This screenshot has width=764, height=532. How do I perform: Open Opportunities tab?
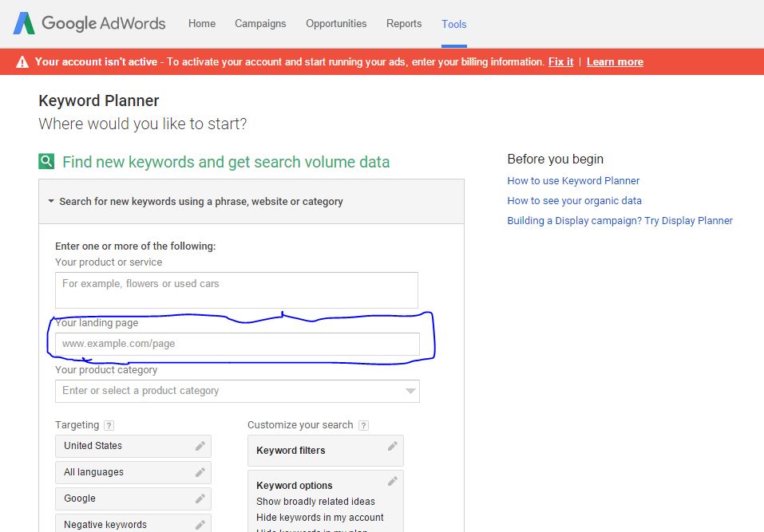(336, 23)
